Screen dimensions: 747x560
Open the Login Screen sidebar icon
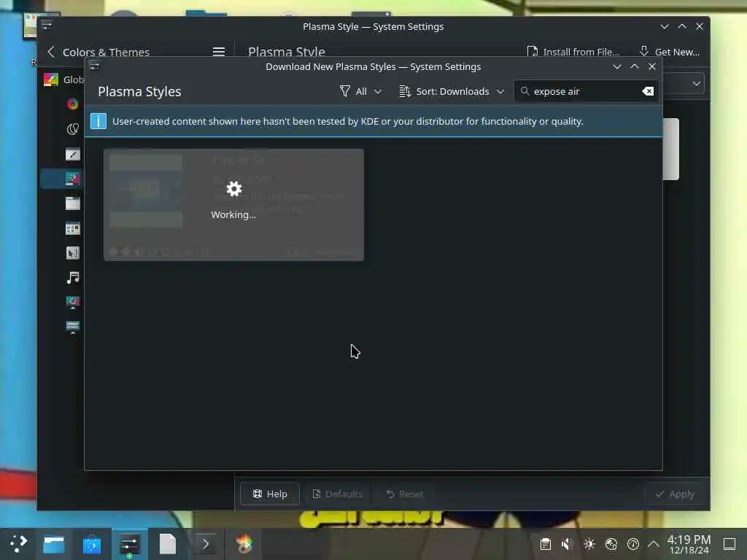(x=72, y=327)
